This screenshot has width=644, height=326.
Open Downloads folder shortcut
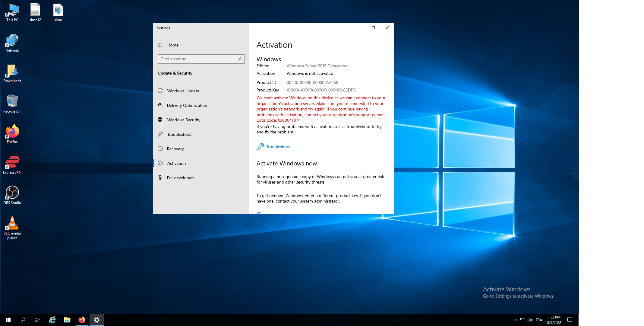coord(12,74)
